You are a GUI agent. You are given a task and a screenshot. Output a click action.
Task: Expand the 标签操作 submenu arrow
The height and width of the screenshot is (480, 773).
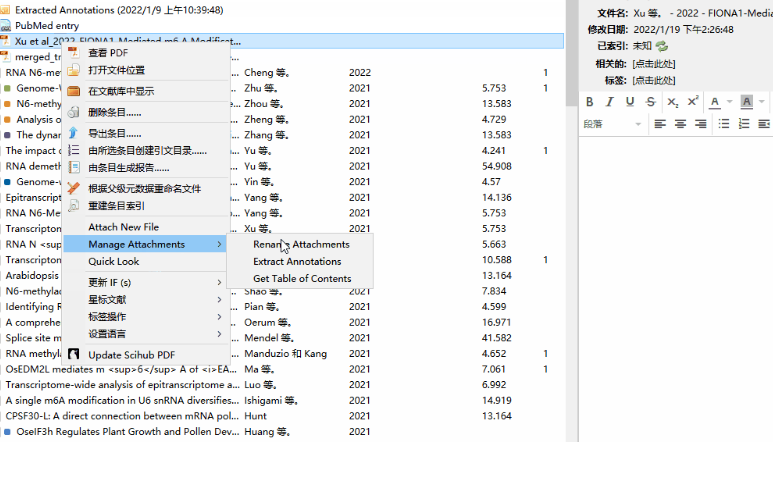click(x=219, y=317)
